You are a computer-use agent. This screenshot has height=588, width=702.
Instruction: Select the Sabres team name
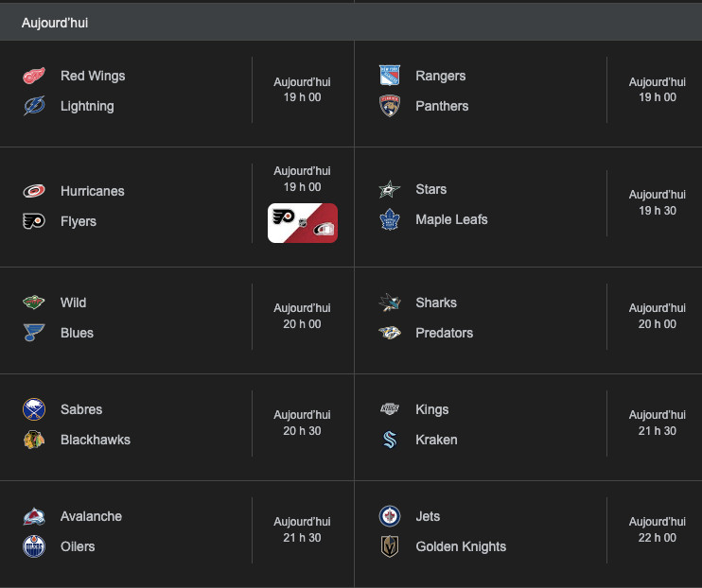(x=81, y=409)
